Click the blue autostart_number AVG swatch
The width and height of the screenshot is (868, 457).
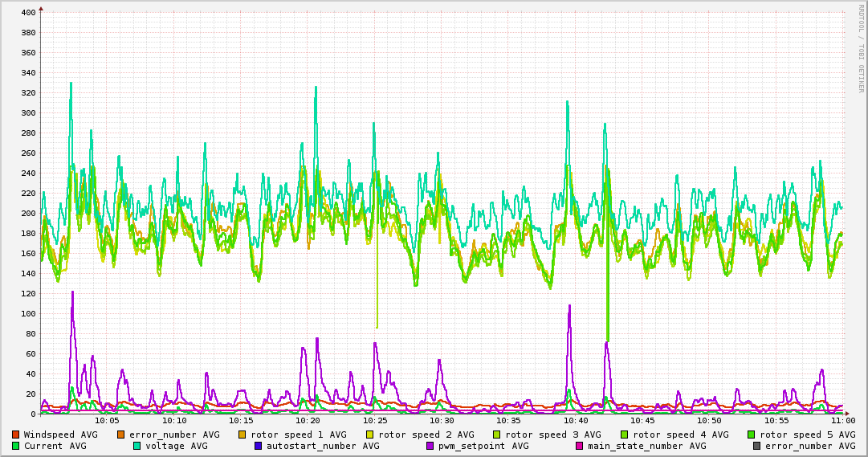point(258,446)
